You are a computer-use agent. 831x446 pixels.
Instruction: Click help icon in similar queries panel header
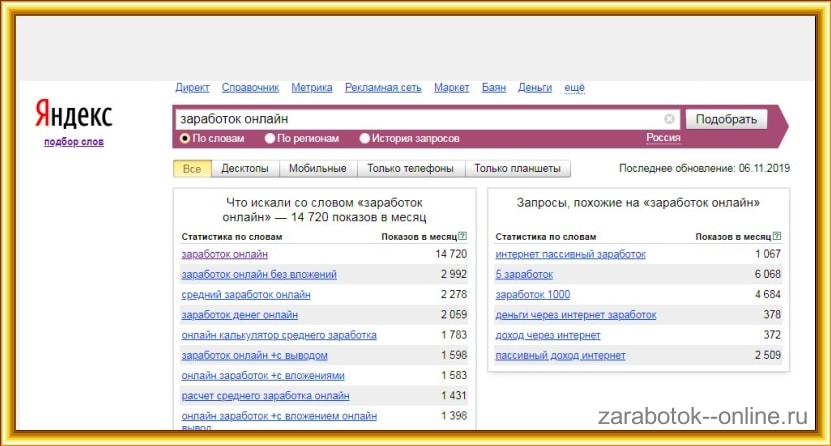tap(777, 237)
